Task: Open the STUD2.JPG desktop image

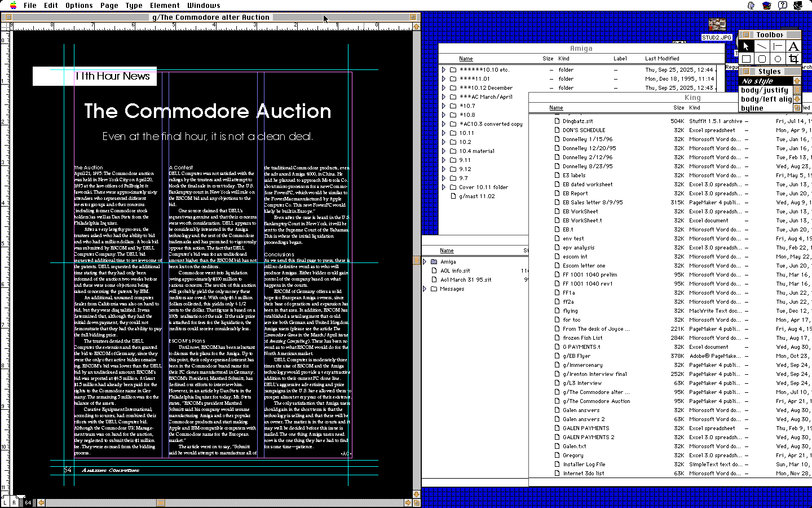Action: [717, 26]
